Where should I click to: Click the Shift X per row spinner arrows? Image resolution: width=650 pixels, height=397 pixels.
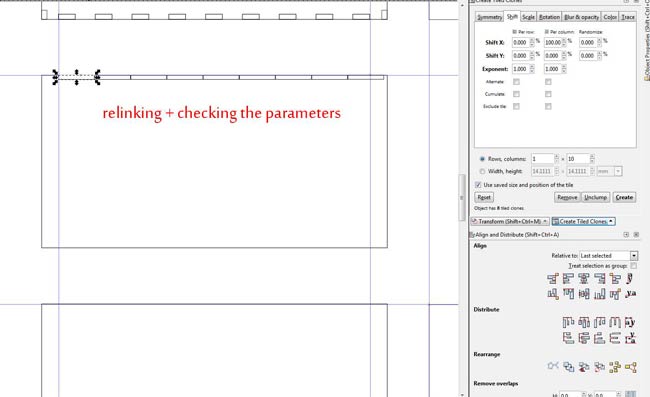point(532,42)
